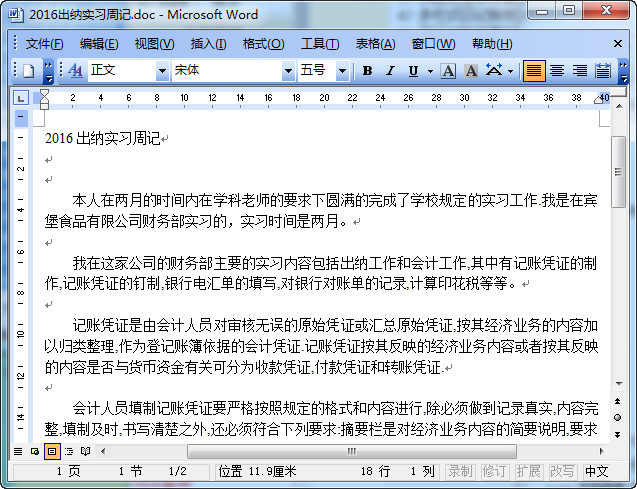Apply character border button
The width and height of the screenshot is (637, 489).
click(x=448, y=71)
